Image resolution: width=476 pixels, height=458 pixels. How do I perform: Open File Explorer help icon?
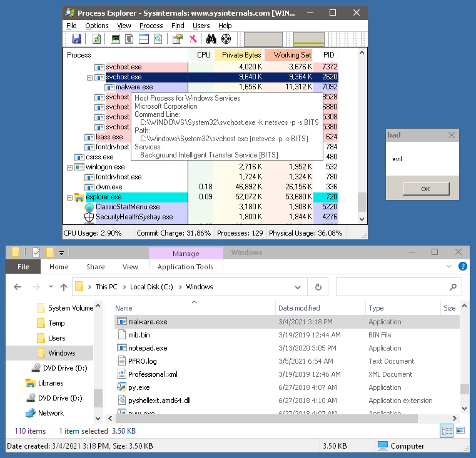463,266
